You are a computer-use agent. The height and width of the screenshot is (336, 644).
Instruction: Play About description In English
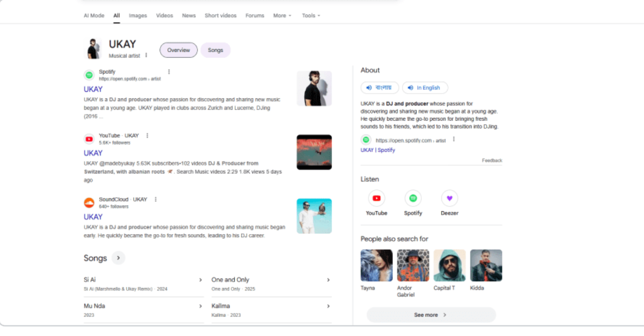tap(425, 87)
